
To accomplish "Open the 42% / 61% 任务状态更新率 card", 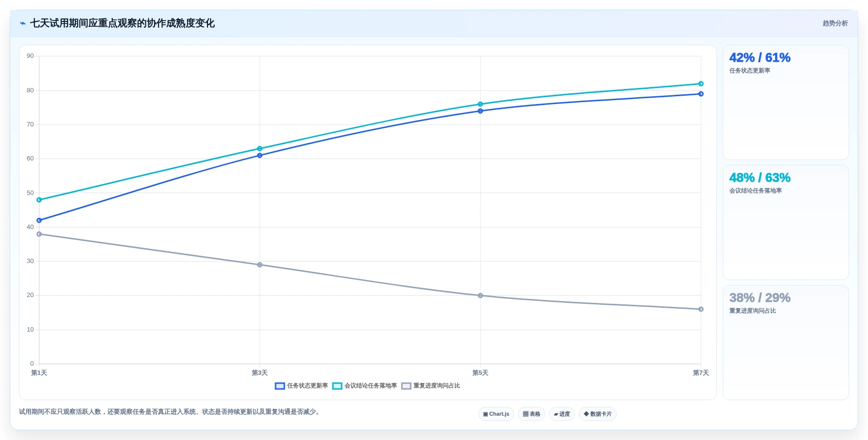I will [786, 103].
